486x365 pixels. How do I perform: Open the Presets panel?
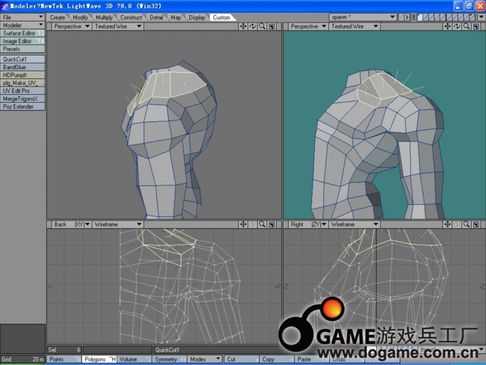22,49
